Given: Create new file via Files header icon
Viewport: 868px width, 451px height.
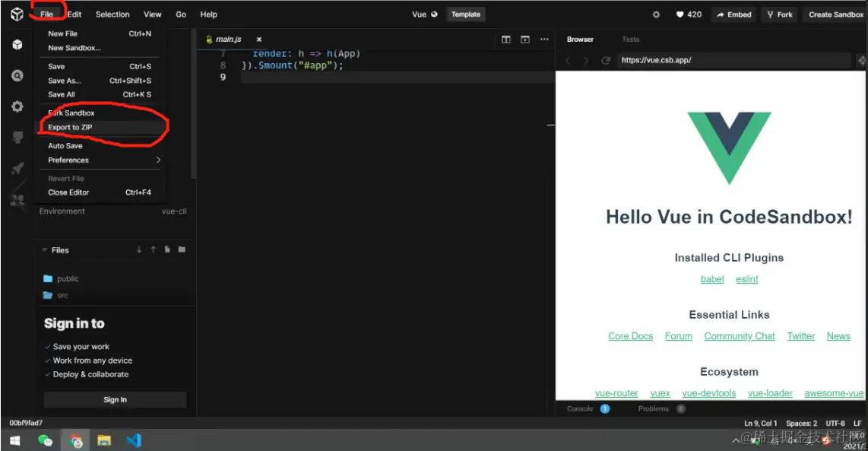Looking at the screenshot, I should click(167, 250).
